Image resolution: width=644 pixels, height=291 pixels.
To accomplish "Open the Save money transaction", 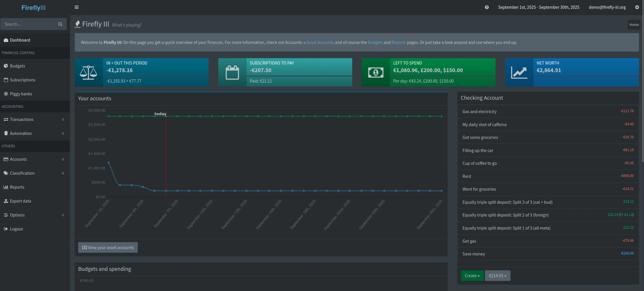I will [x=473, y=254].
